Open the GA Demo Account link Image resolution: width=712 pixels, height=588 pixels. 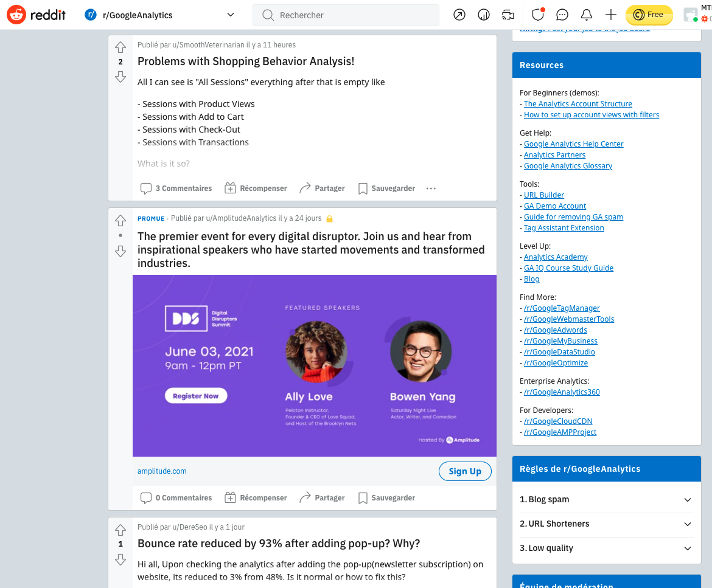[x=555, y=206]
